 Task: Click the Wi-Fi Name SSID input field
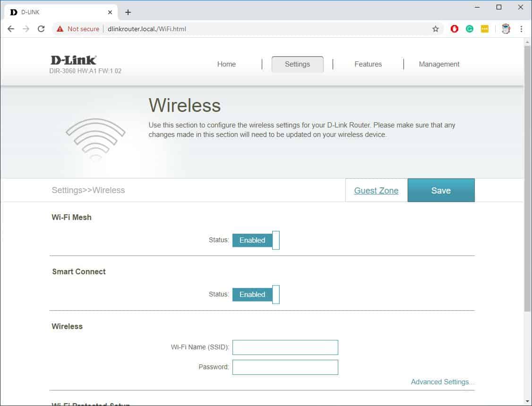click(285, 347)
